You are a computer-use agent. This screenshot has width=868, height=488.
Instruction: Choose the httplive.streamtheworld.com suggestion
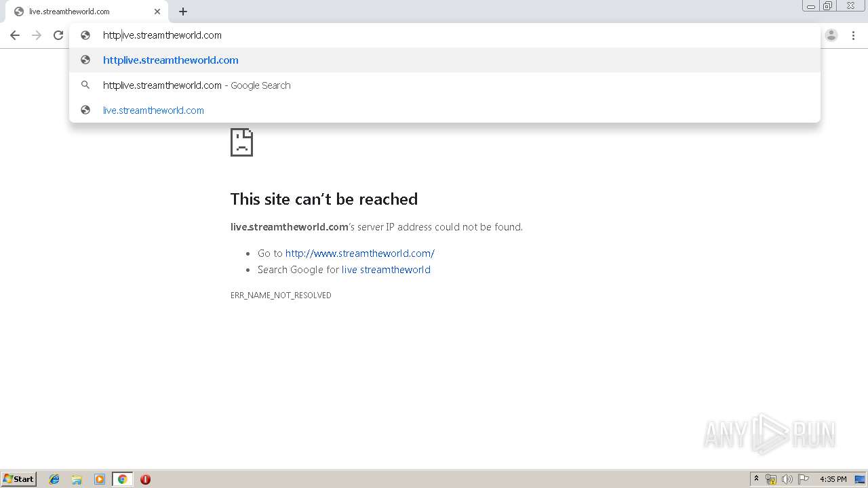[x=444, y=60]
